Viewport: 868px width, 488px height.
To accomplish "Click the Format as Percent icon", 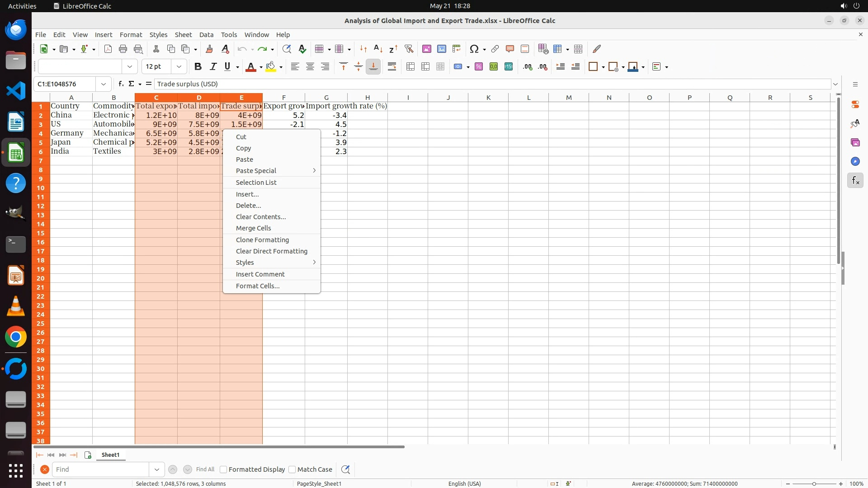I will tap(479, 67).
